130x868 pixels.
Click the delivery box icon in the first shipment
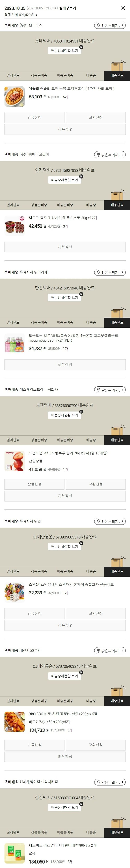coord(117,65)
